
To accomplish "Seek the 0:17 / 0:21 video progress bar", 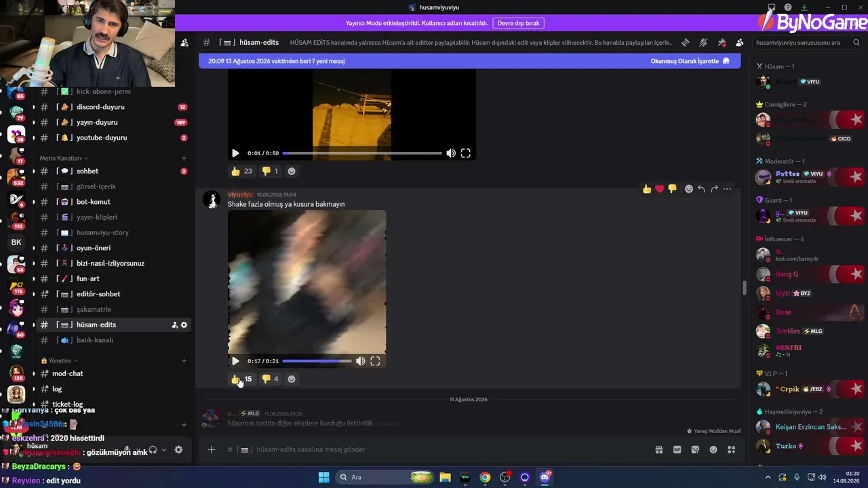I will 317,361.
